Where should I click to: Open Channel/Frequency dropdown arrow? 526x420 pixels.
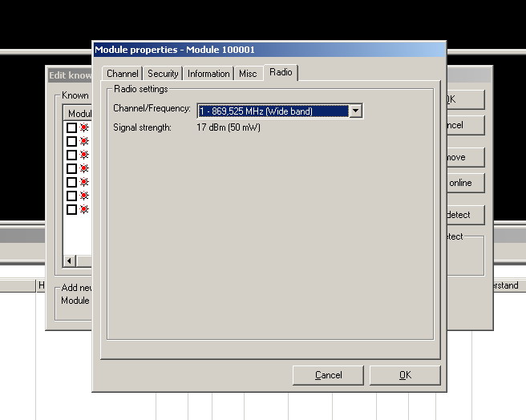(x=355, y=111)
